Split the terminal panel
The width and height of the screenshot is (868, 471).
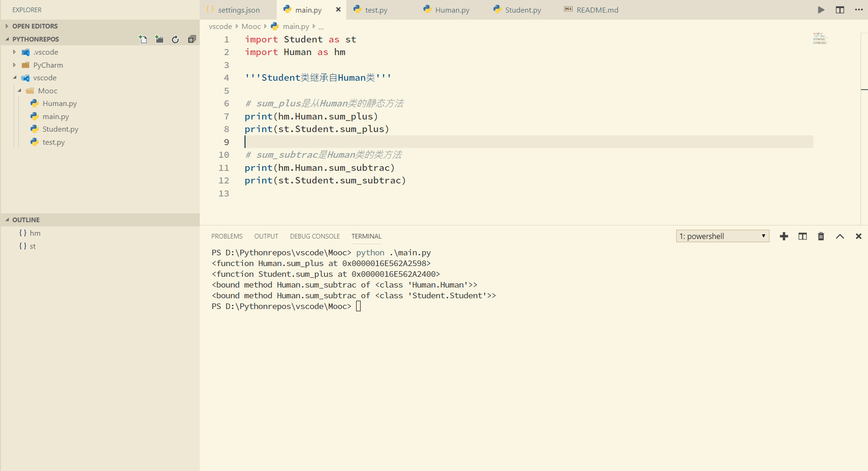[803, 236]
